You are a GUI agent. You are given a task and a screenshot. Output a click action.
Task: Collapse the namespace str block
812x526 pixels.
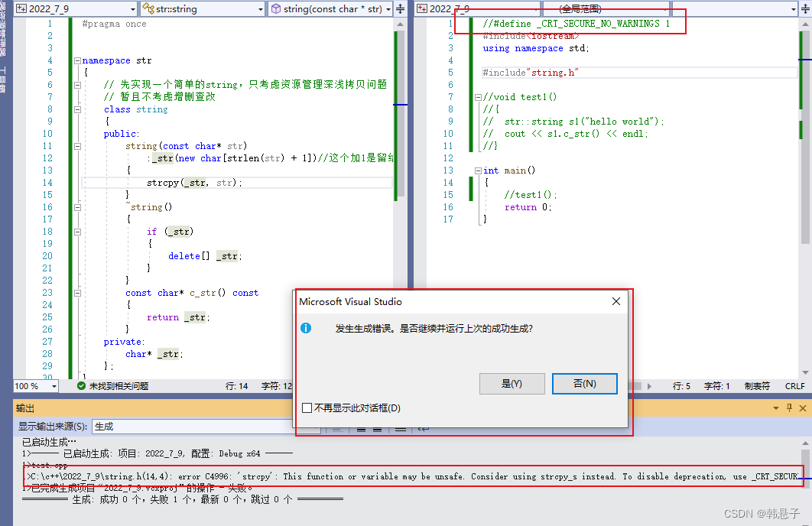point(78,60)
